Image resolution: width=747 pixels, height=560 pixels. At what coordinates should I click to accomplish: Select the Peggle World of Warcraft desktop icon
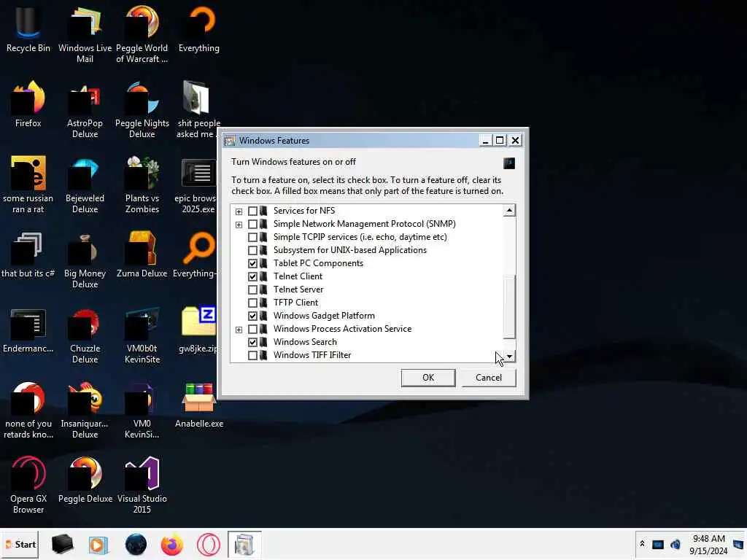142,34
